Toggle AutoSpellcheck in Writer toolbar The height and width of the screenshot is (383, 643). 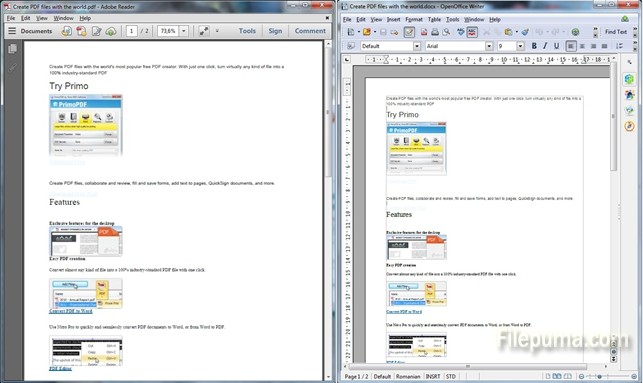pos(472,32)
